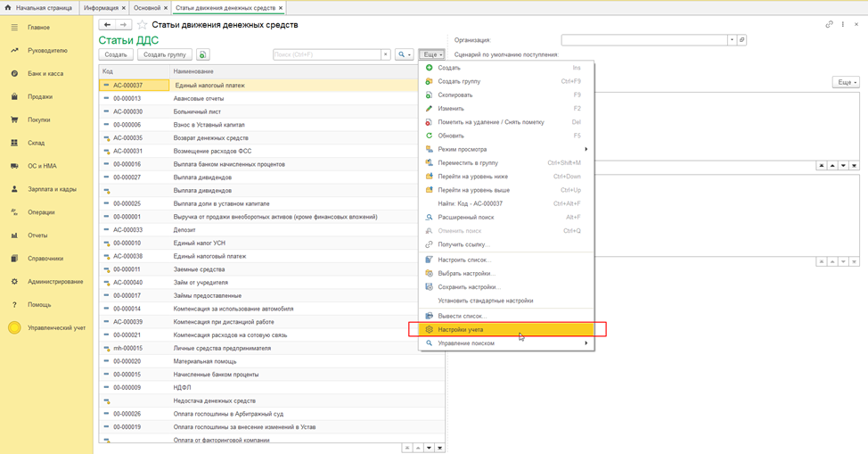Close the Статьи движения денежных средств tab
The image size is (868, 454).
click(x=281, y=8)
